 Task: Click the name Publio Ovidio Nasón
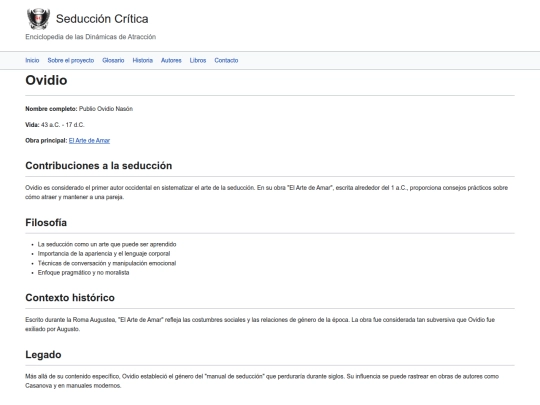(x=106, y=109)
